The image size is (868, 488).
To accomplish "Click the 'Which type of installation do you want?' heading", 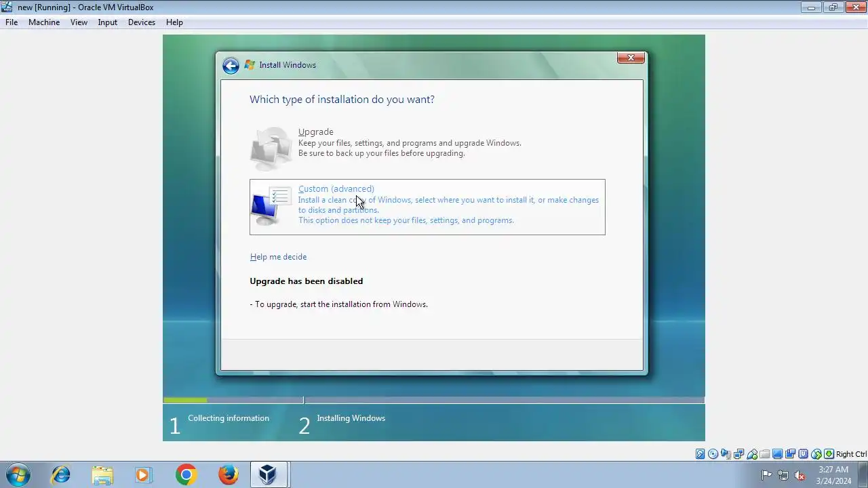I will (x=342, y=100).
